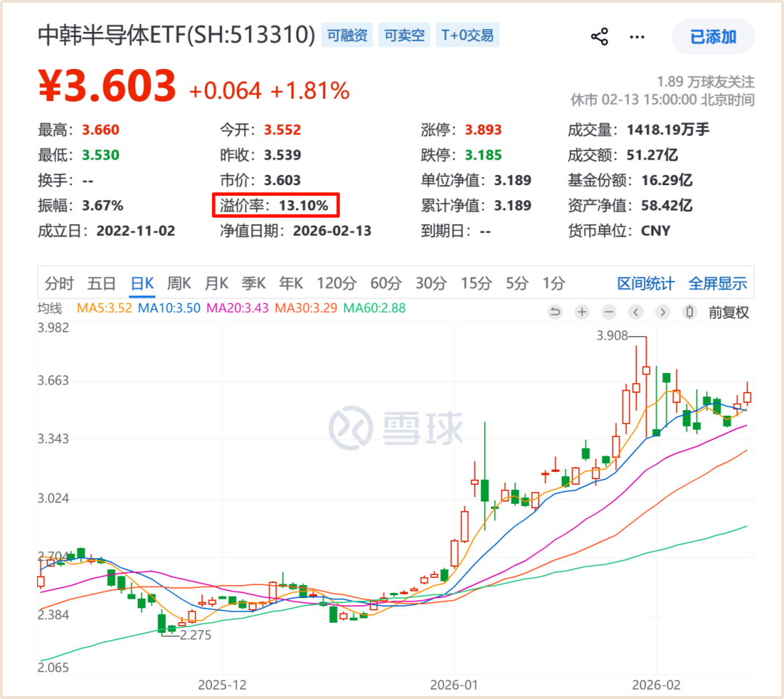This screenshot has height=699, width=784.
Task: Click the 区间统计 interval statistics link
Action: coord(645,283)
